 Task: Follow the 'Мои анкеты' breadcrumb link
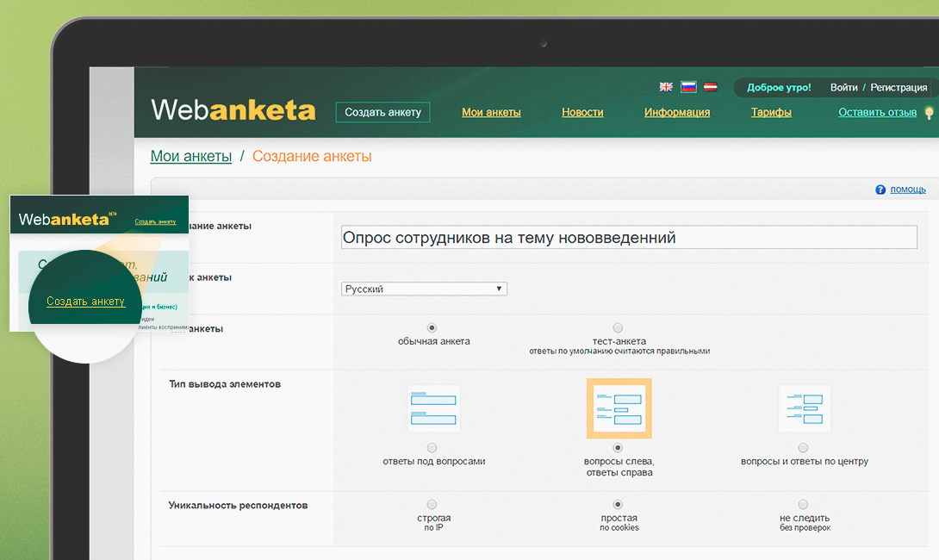(191, 156)
